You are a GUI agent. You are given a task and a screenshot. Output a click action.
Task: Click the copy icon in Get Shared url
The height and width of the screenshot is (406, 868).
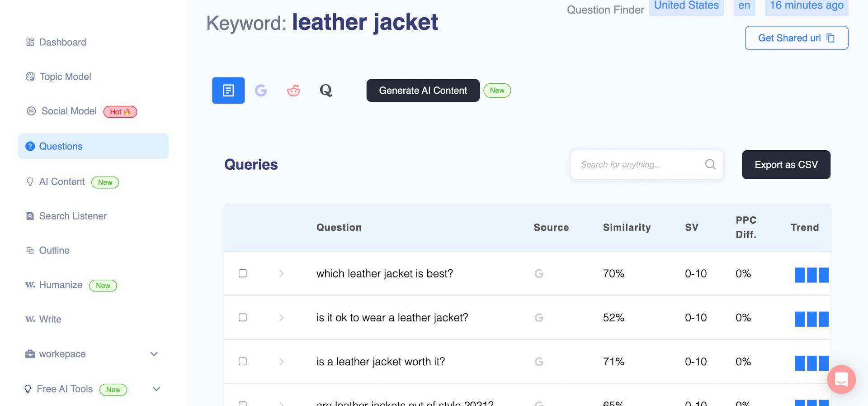point(830,38)
